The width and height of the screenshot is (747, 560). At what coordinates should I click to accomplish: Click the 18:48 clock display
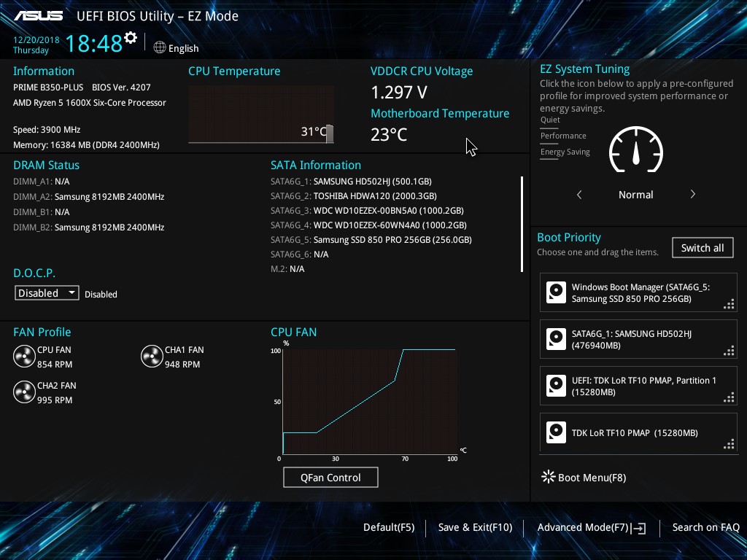(94, 43)
